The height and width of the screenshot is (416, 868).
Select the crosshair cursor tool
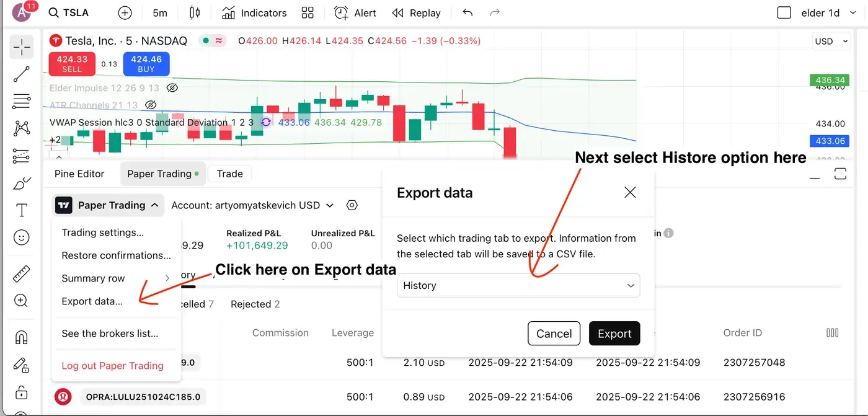point(22,47)
